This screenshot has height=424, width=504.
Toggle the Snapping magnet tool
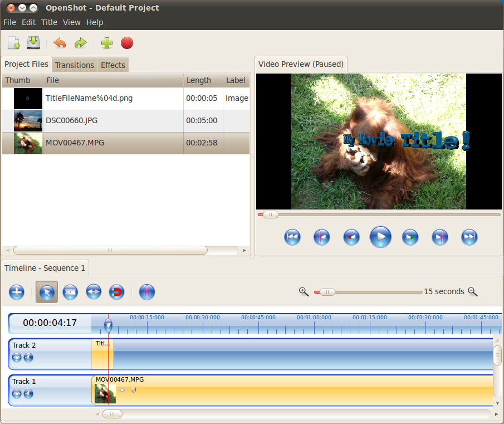[116, 292]
